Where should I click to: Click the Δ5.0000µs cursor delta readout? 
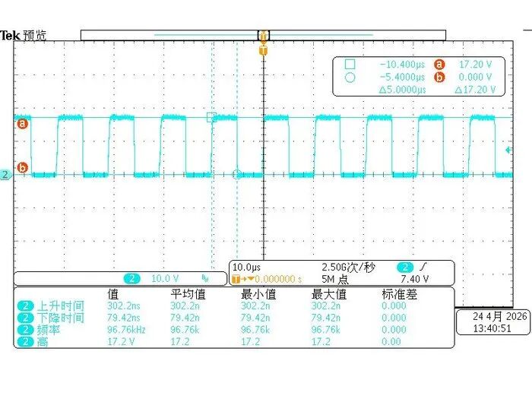coord(402,90)
